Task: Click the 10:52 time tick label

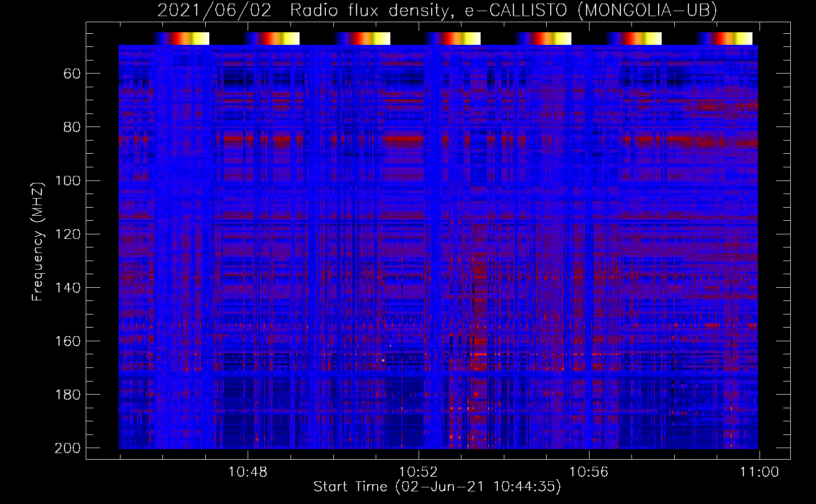Action: pos(418,472)
